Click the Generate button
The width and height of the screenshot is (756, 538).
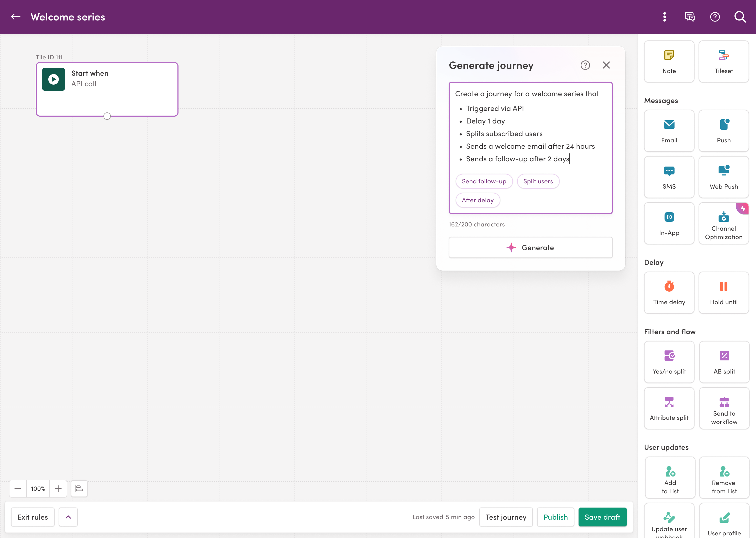coord(530,247)
